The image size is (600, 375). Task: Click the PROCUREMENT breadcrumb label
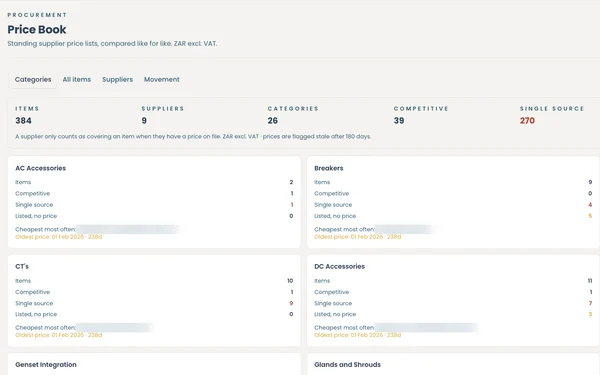[37, 15]
